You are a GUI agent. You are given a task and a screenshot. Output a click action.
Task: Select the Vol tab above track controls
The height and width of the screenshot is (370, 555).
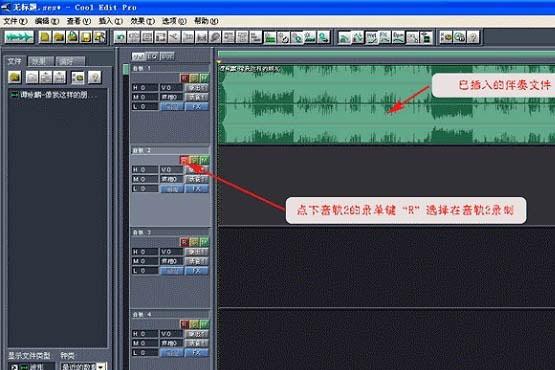(138, 56)
